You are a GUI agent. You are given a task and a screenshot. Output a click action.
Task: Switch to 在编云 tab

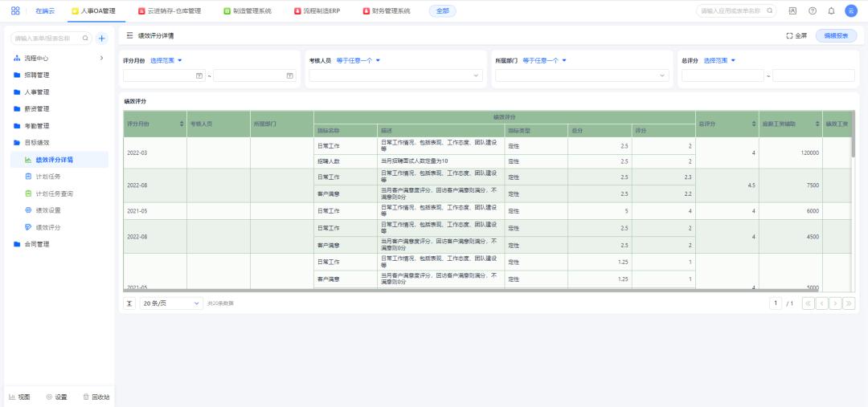coord(45,11)
